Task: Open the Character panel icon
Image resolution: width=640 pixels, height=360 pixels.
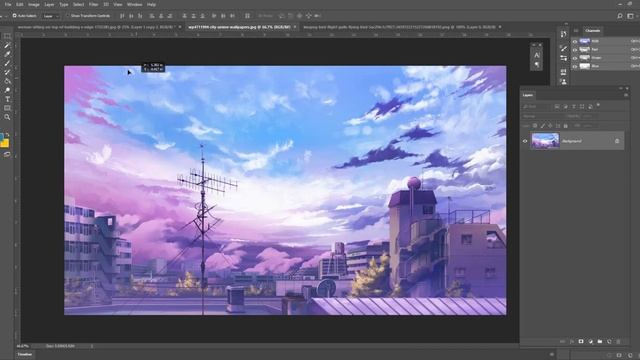Action: pyautogui.click(x=537, y=55)
